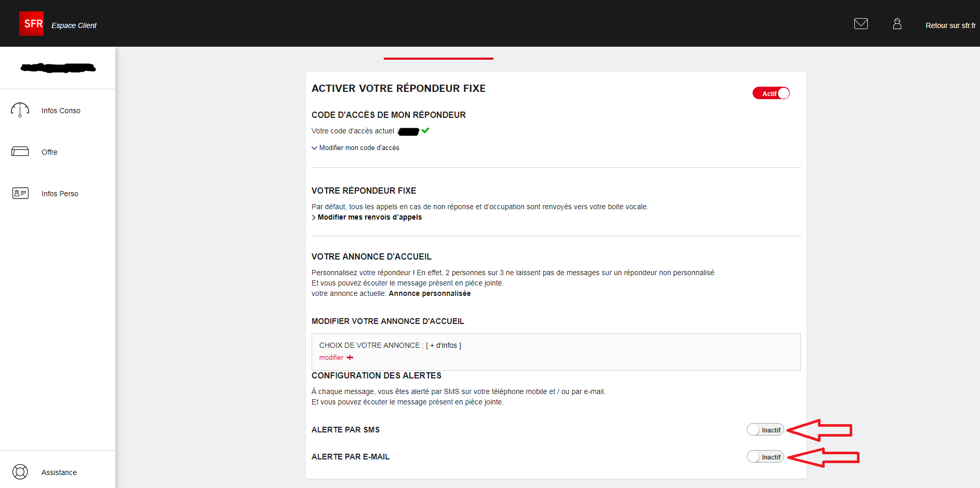
Task: Click the Infos Perso ID card icon
Action: pyautogui.click(x=20, y=193)
